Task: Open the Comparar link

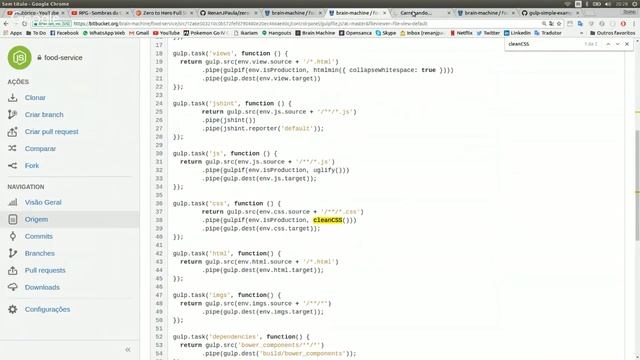Action: point(40,149)
